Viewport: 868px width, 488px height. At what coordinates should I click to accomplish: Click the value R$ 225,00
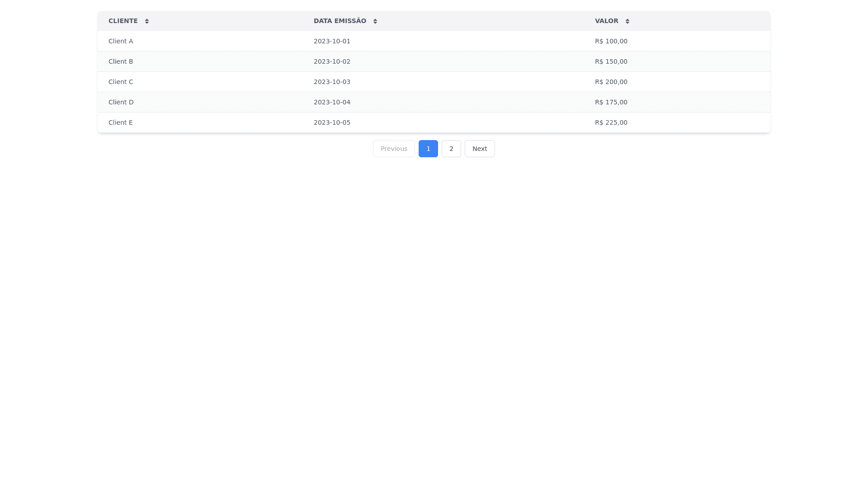pos(611,122)
